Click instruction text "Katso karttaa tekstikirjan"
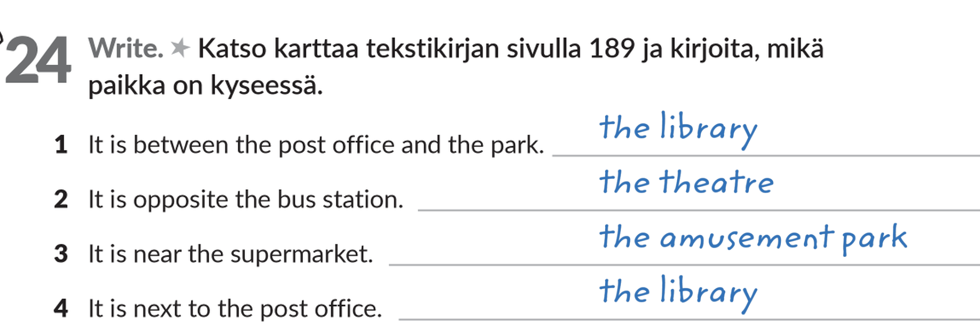 click(x=348, y=48)
